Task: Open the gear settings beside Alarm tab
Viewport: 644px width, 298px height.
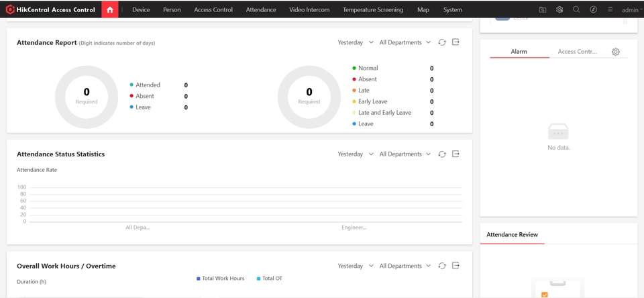Action: (x=616, y=52)
